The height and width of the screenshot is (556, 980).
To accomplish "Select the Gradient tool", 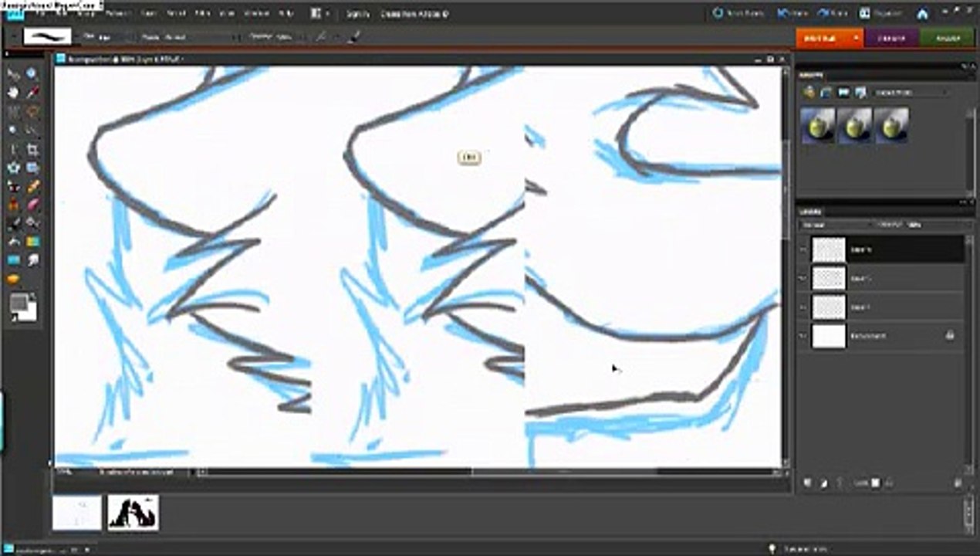I will pos(32,243).
